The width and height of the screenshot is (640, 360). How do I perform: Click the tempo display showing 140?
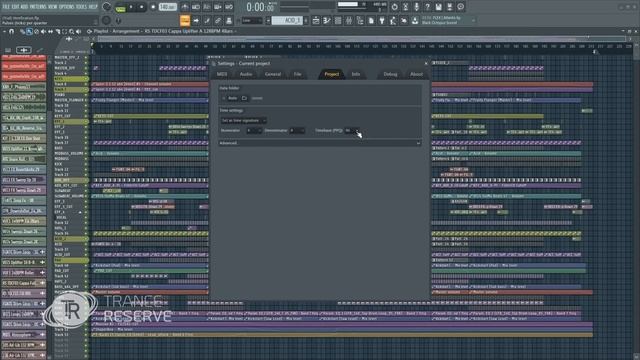(x=167, y=7)
